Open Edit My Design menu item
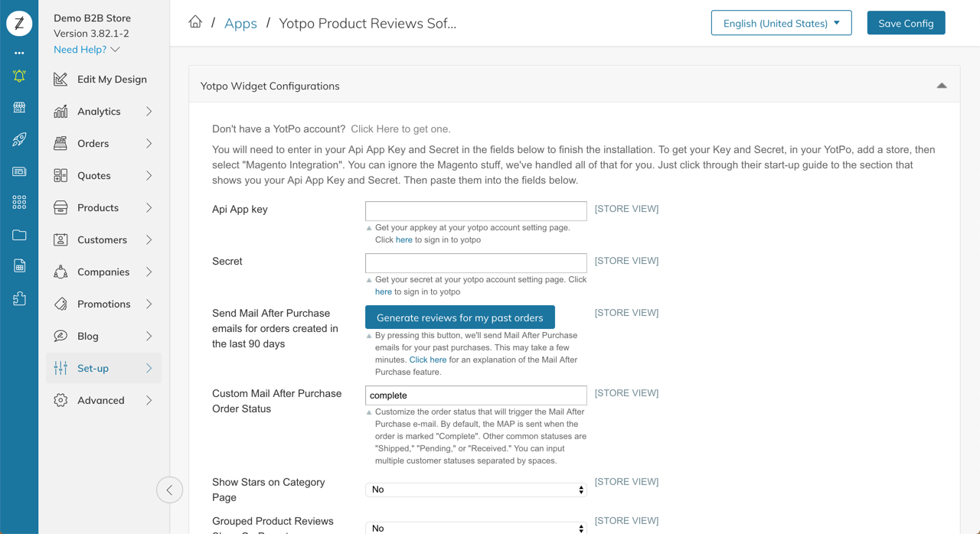Image resolution: width=980 pixels, height=534 pixels. click(x=104, y=79)
